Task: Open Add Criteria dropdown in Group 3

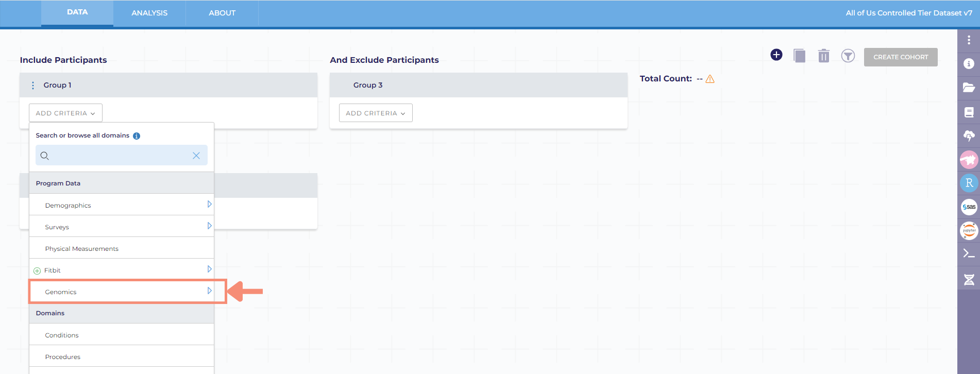Action: [376, 113]
